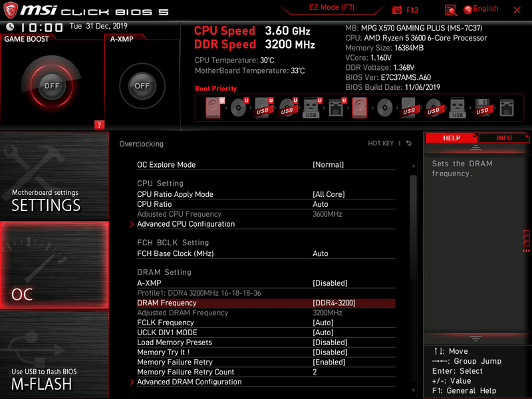The width and height of the screenshot is (532, 399).
Task: Open the M-FLASH section
Action: (x=55, y=354)
